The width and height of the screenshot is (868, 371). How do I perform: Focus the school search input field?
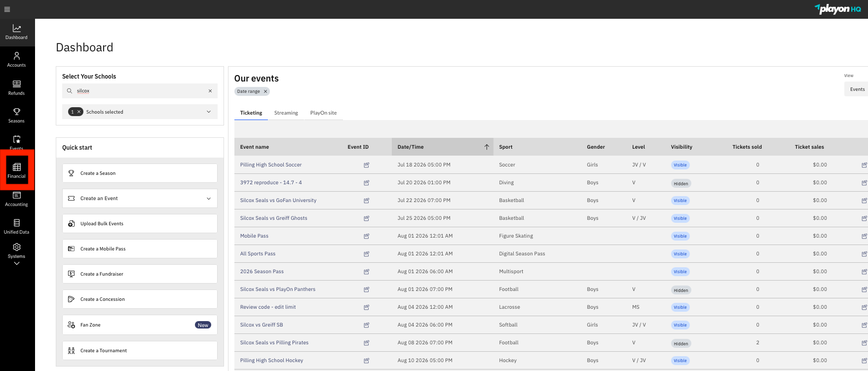click(x=140, y=91)
